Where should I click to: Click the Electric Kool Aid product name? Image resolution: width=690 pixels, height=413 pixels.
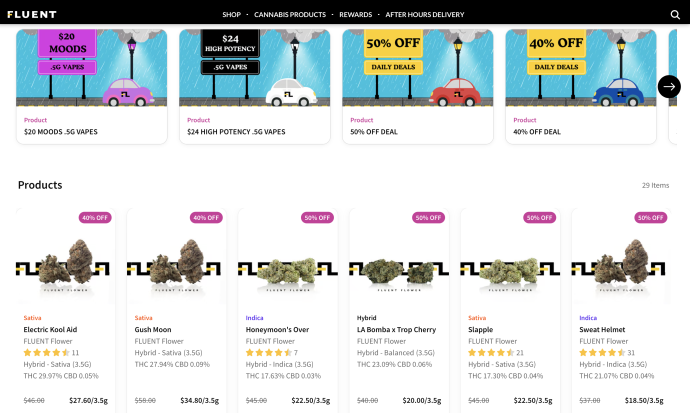click(50, 329)
